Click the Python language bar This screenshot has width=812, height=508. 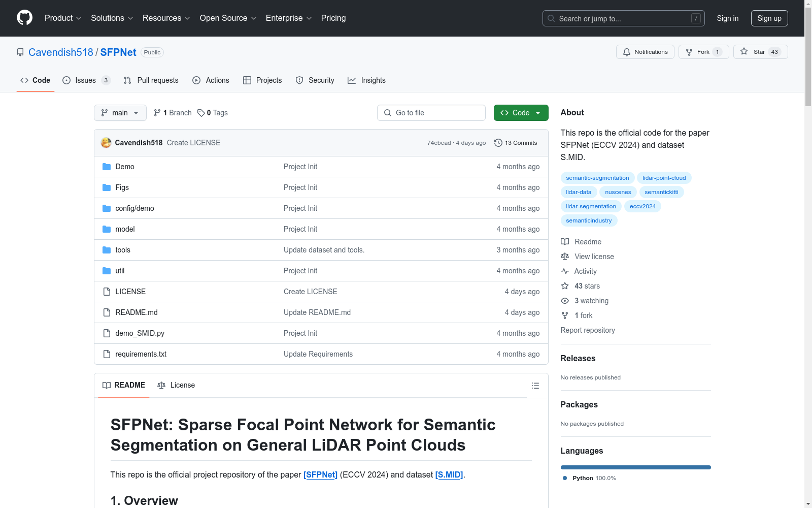coord(635,467)
